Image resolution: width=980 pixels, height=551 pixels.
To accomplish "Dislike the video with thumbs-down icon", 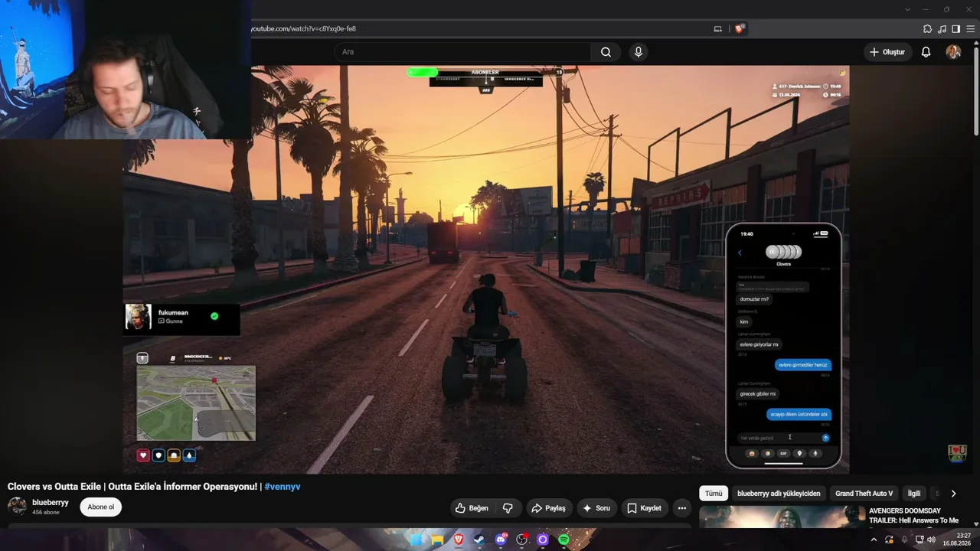I will (x=507, y=508).
